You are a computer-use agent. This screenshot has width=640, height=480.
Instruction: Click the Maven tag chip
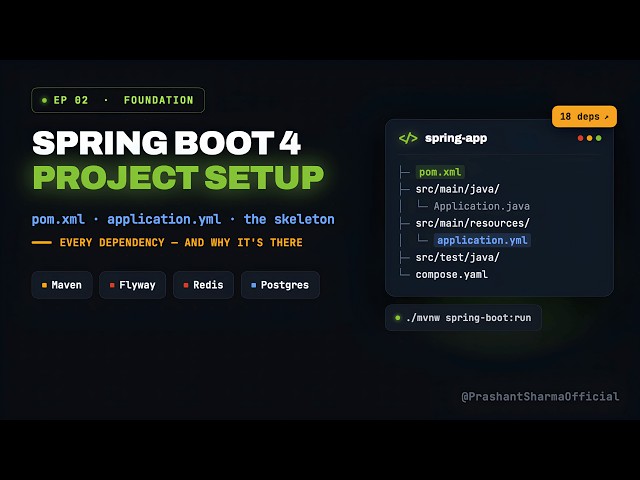62,285
